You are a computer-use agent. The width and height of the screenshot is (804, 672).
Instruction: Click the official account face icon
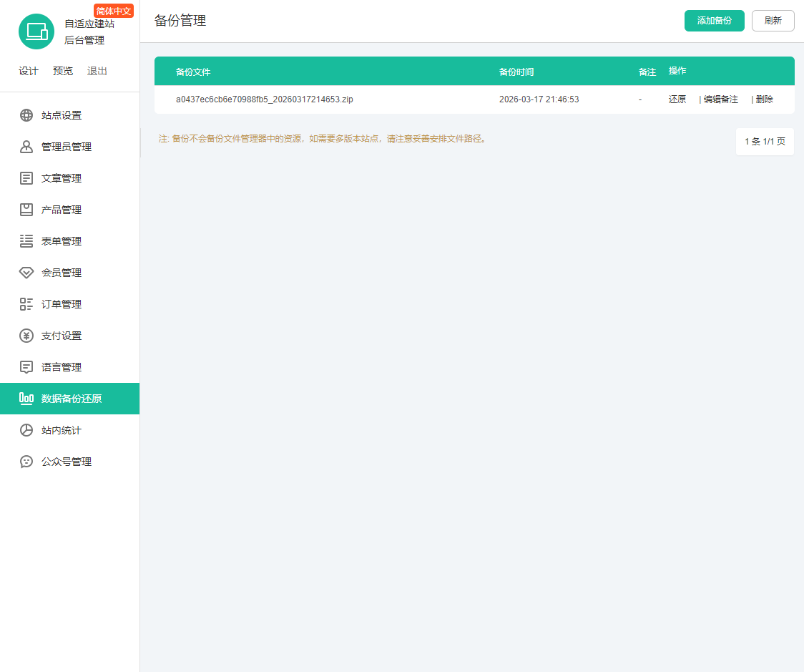[26, 462]
